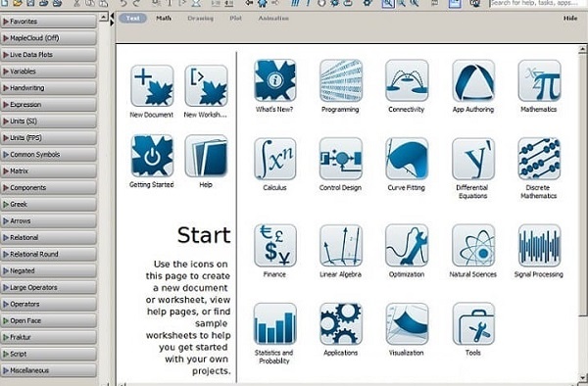Open the App Authoring icon

pos(473,80)
